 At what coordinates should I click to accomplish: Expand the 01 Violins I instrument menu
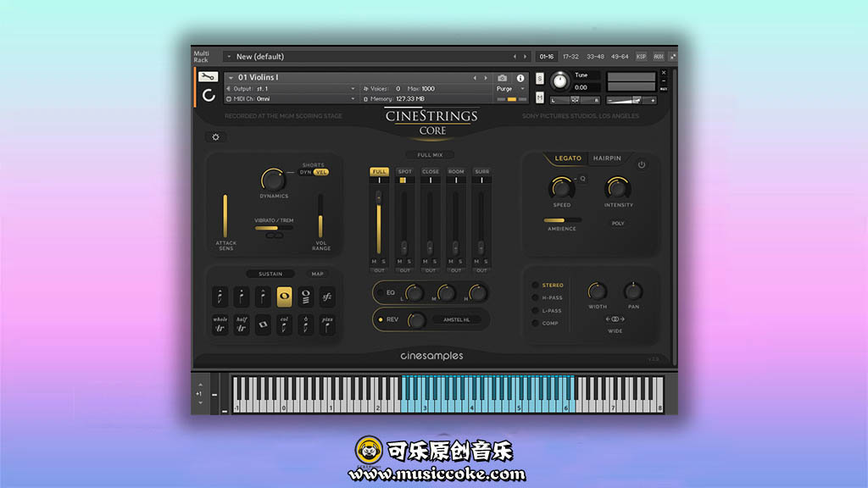[x=231, y=78]
